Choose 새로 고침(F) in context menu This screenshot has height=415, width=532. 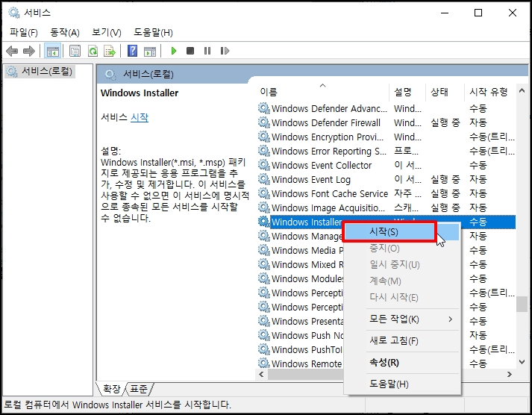[402, 340]
